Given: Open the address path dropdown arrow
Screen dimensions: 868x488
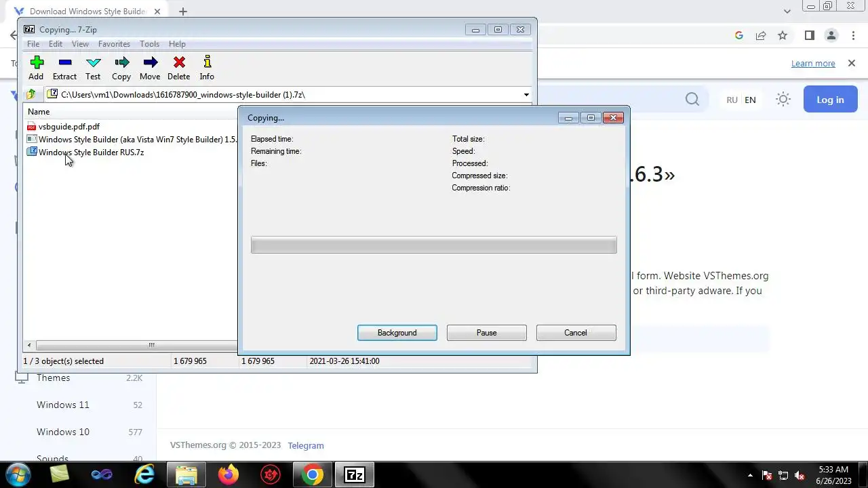Looking at the screenshot, I should pyautogui.click(x=526, y=95).
